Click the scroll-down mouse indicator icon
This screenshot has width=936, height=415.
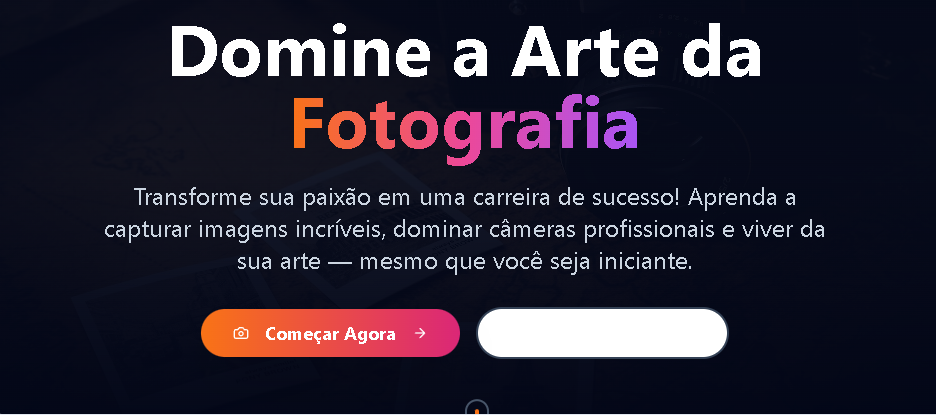coord(476,408)
